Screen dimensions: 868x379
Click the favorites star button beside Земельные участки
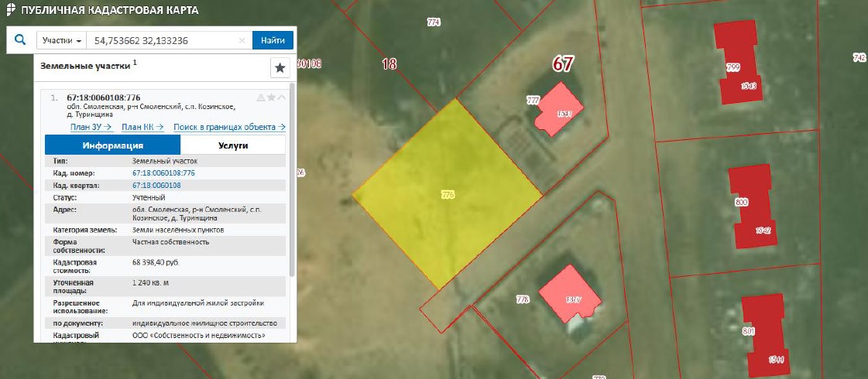280,68
